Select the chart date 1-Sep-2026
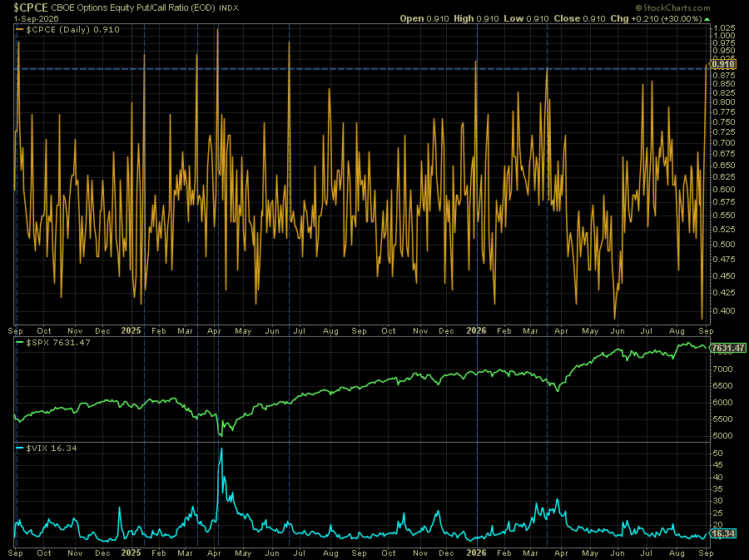Viewport: 749px width, 560px height. pos(36,18)
